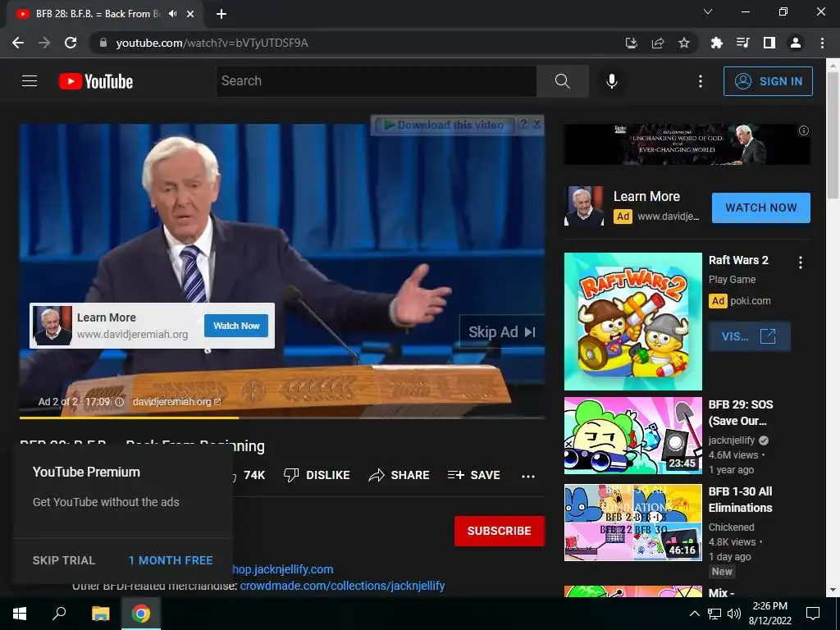The height and width of the screenshot is (630, 840).
Task: Click DISLIKE button
Action: click(317, 475)
